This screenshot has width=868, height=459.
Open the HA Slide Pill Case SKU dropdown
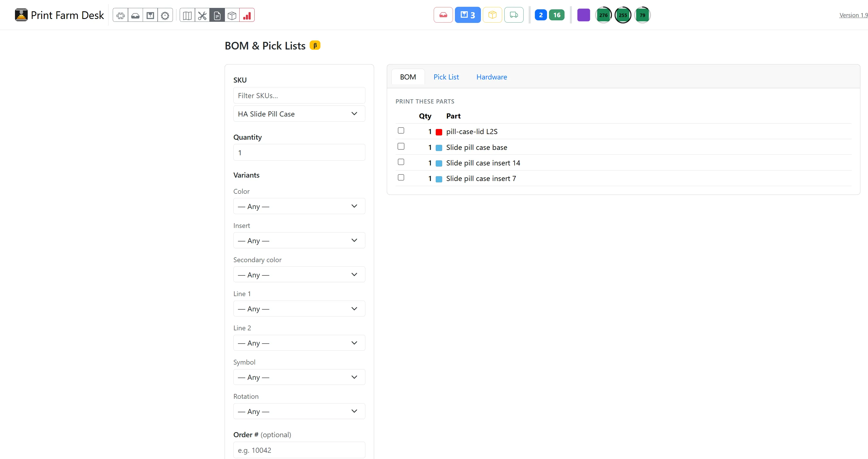299,114
